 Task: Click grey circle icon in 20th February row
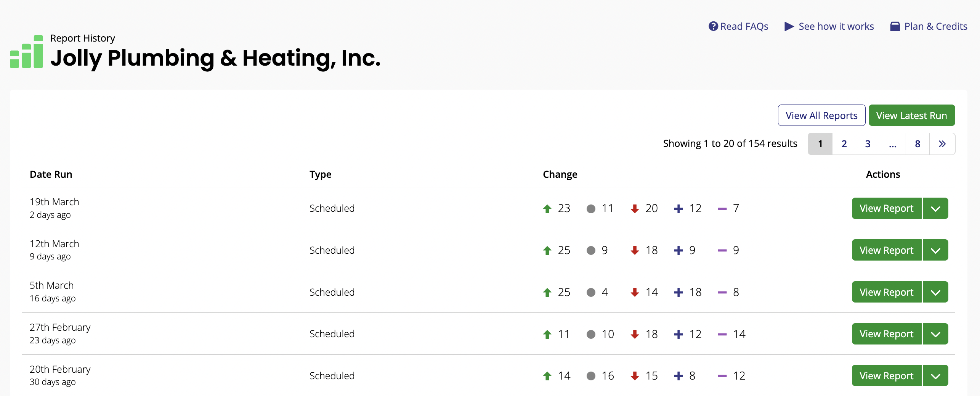591,376
